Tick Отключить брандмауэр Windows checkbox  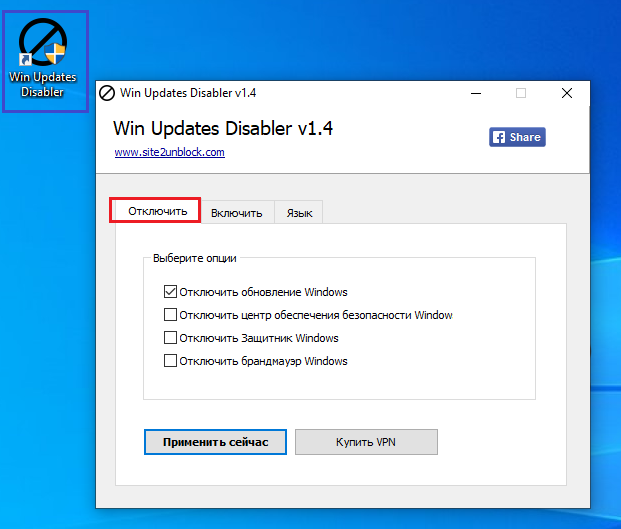tap(170, 361)
